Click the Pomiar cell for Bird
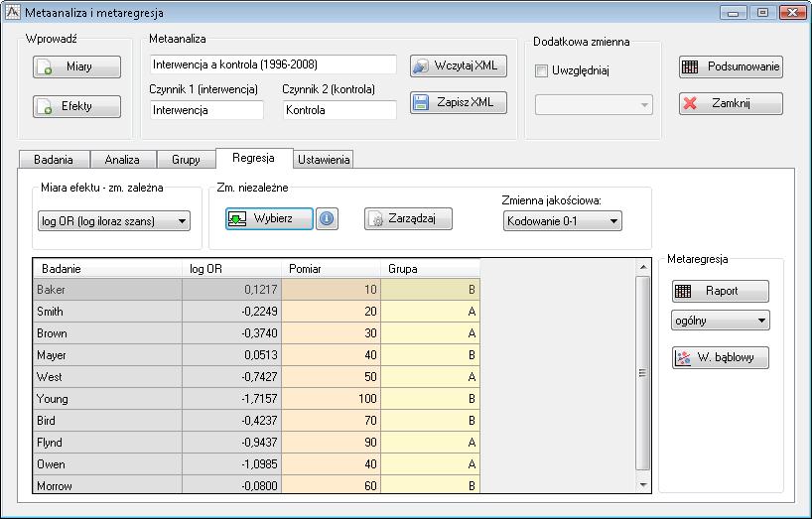The image size is (812, 519). click(332, 420)
